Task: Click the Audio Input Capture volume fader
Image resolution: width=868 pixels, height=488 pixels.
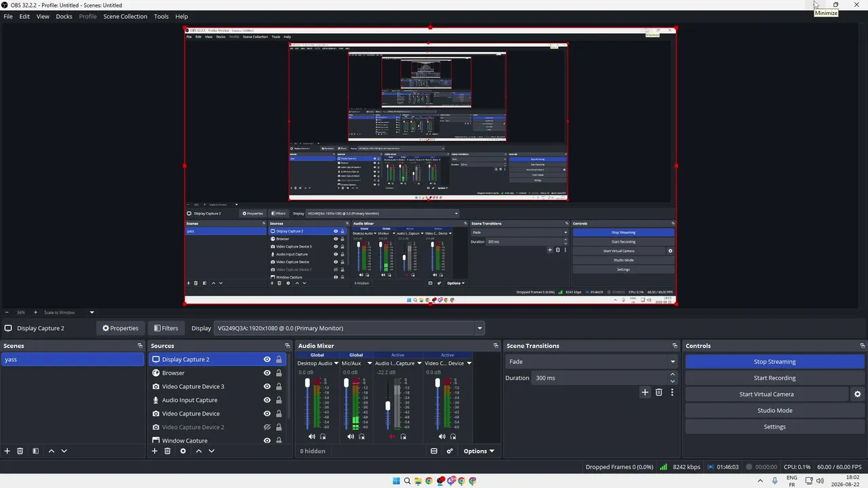Action: coord(388,406)
